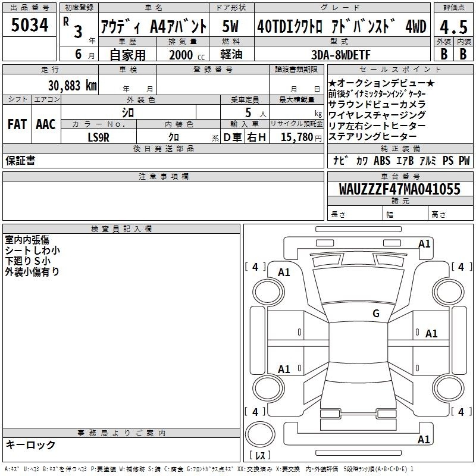
Task: Click the A1 mark on the rear bumper
Action: coord(424,440)
